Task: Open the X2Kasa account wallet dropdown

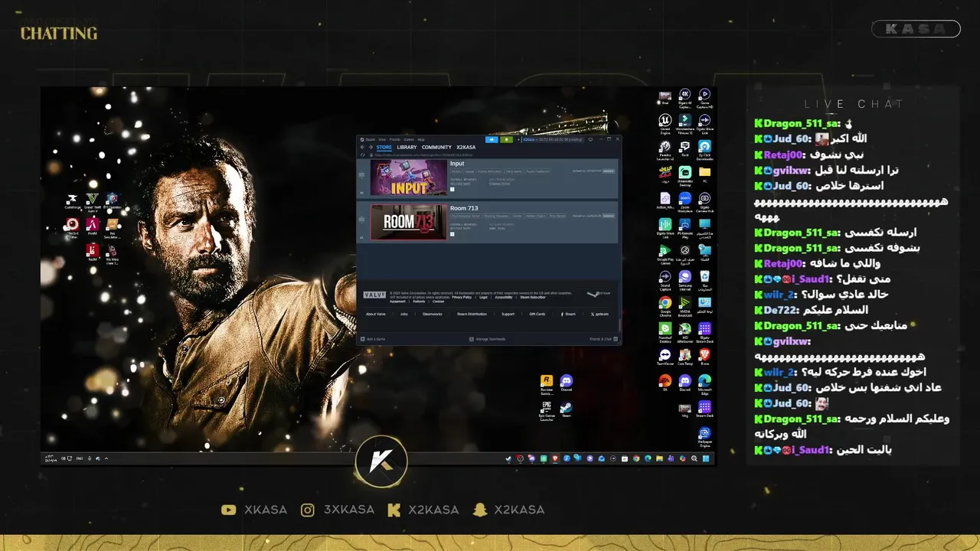Action: tap(552, 139)
